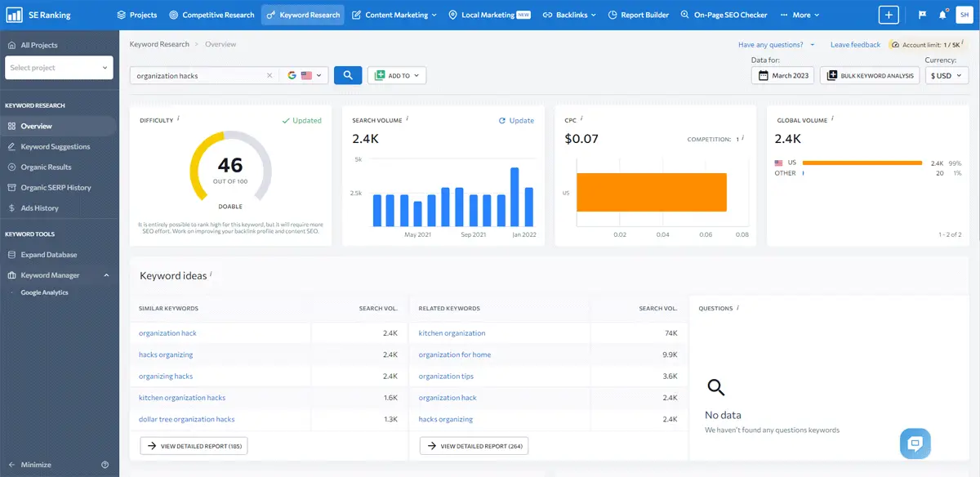Open the Select project dropdown

(x=59, y=68)
